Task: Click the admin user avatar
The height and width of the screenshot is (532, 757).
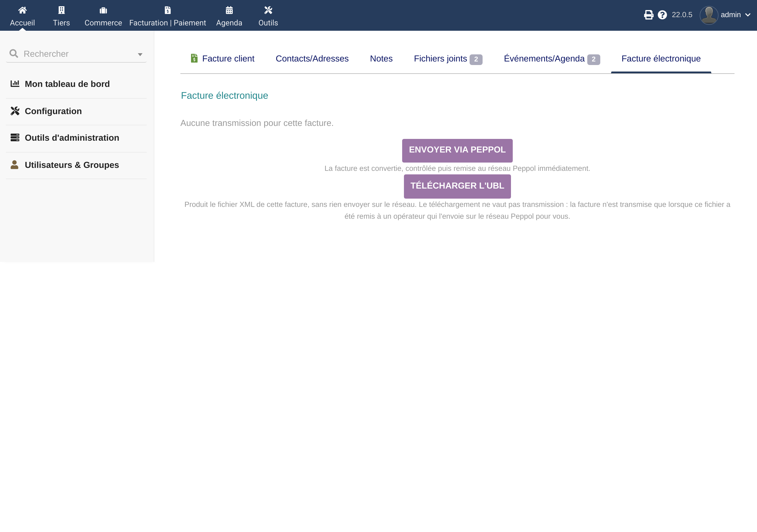Action: coord(709,15)
